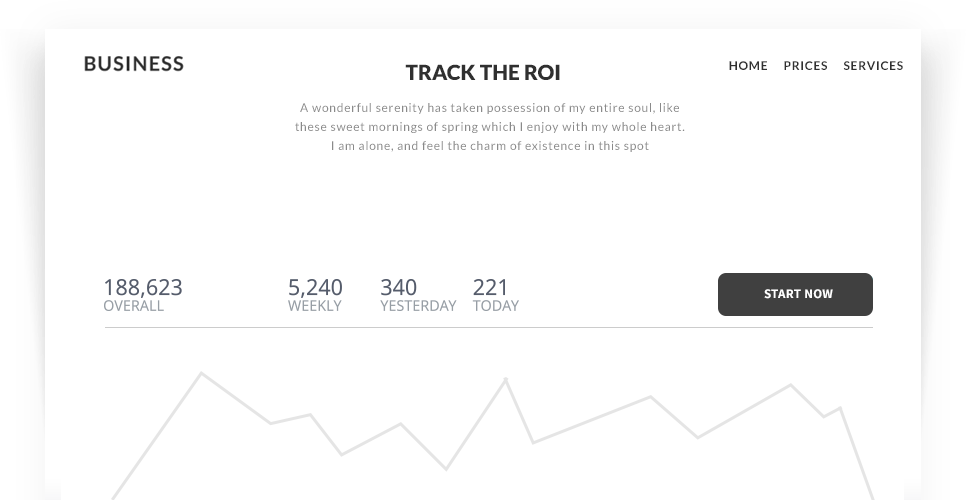Click the 221 today count
Screen dimensions: 966x500
click(x=490, y=288)
